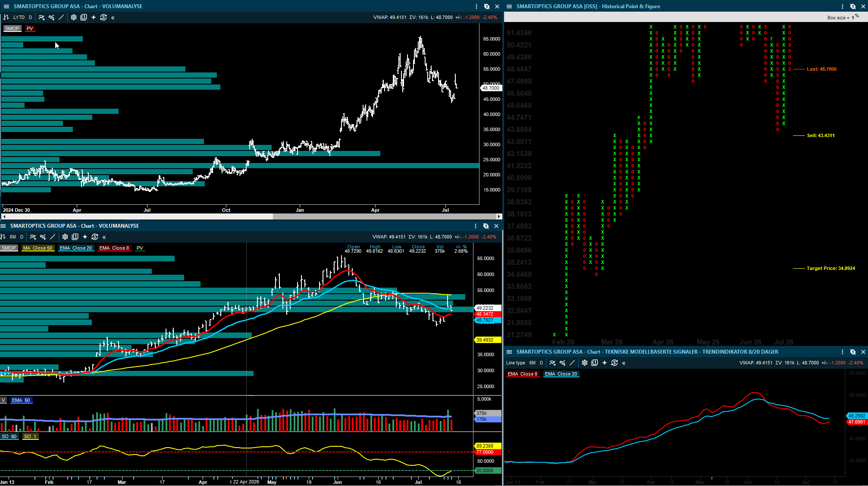Viewport: 868px width, 486px height.
Task: Click the bar chart type icon in top chart toolbar
Action: (6, 17)
